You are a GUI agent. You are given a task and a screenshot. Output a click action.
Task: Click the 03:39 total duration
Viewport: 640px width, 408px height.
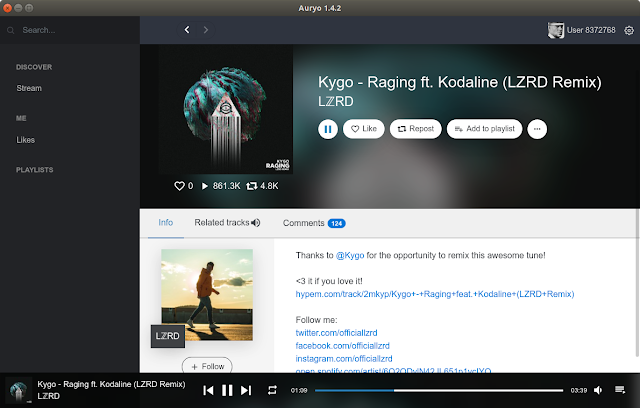pos(579,390)
